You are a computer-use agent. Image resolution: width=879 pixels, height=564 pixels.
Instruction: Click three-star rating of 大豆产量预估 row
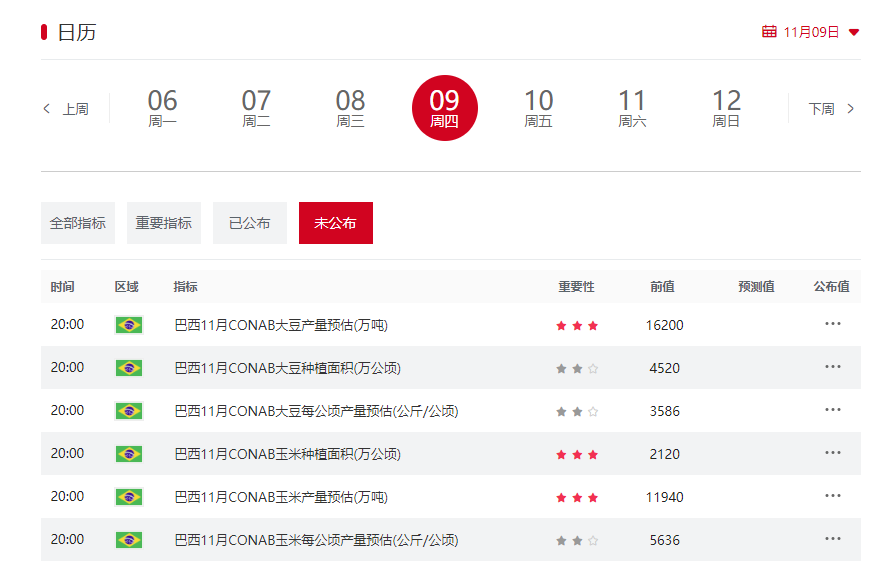tap(577, 326)
